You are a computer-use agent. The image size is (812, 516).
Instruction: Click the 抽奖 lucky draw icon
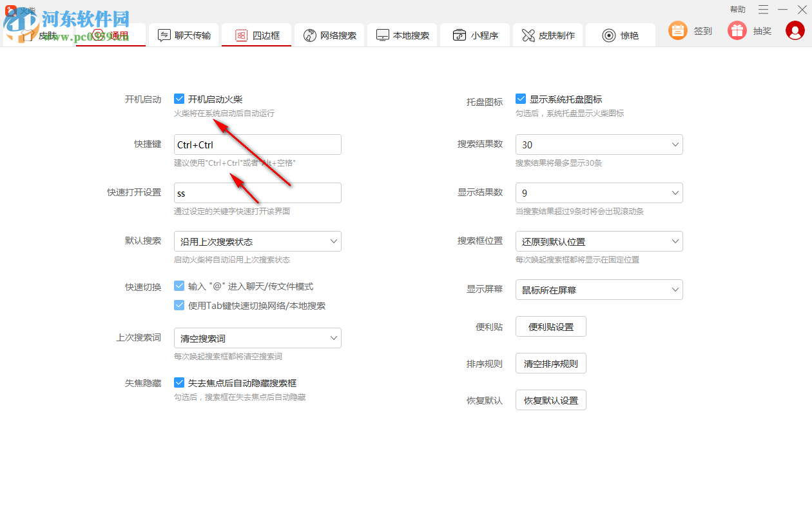coord(737,30)
